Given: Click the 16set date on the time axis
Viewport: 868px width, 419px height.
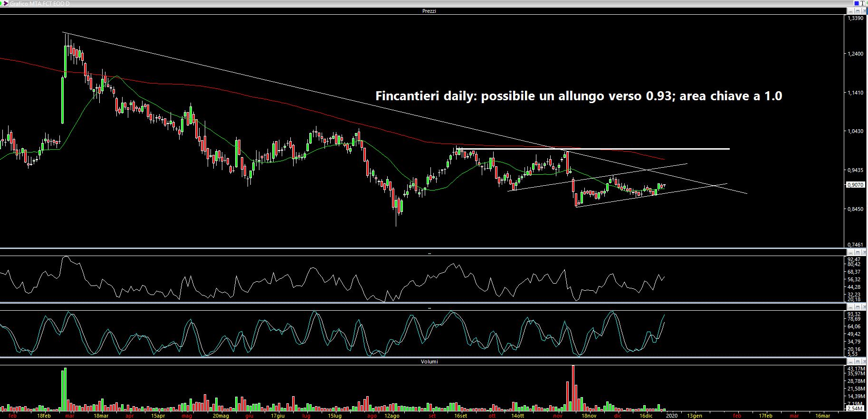Looking at the screenshot, I should tap(460, 416).
